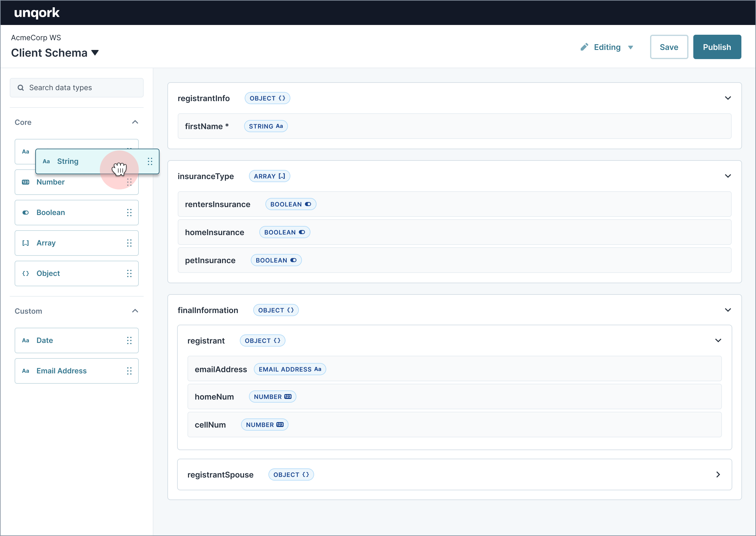The height and width of the screenshot is (536, 756).
Task: Click the AcmeCorp WS workspace label
Action: pos(37,37)
